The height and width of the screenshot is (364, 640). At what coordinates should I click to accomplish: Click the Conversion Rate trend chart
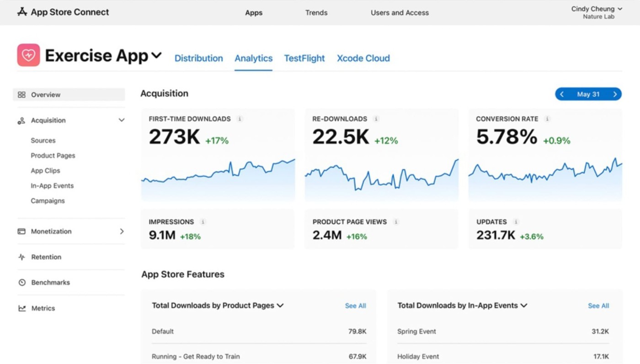coord(545,179)
